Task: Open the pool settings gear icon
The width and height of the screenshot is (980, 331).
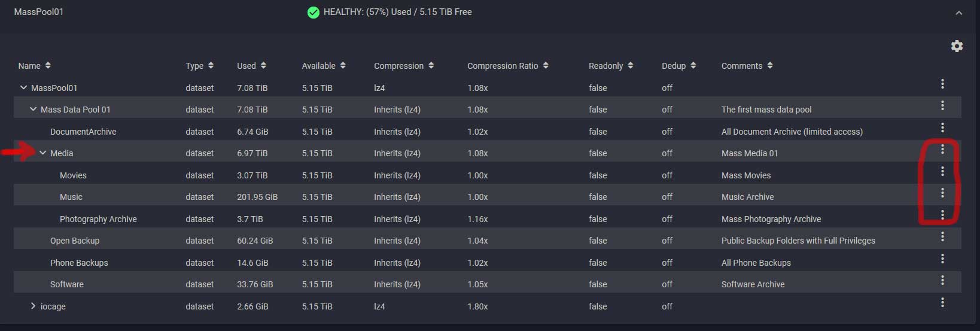Action: click(957, 46)
